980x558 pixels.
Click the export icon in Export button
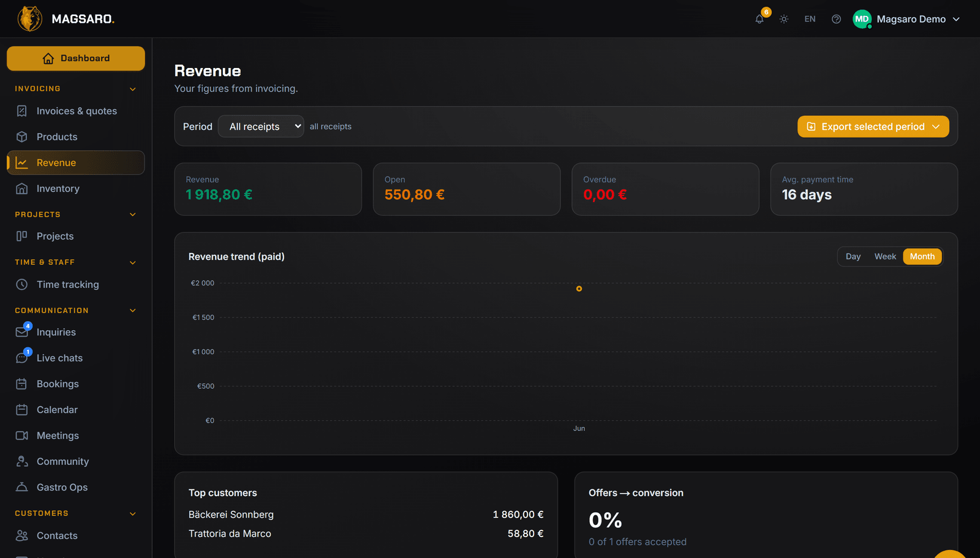pos(811,126)
